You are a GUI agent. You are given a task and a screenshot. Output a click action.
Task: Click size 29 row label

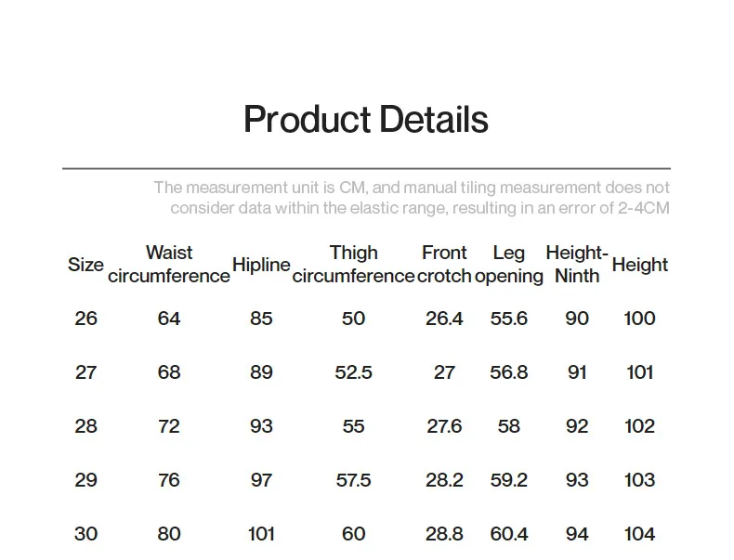pyautogui.click(x=86, y=480)
